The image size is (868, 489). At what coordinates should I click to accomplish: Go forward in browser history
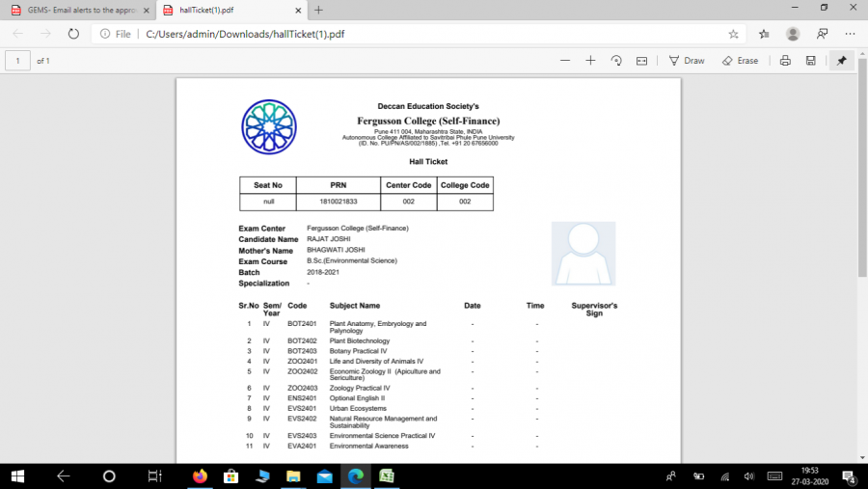click(x=45, y=34)
